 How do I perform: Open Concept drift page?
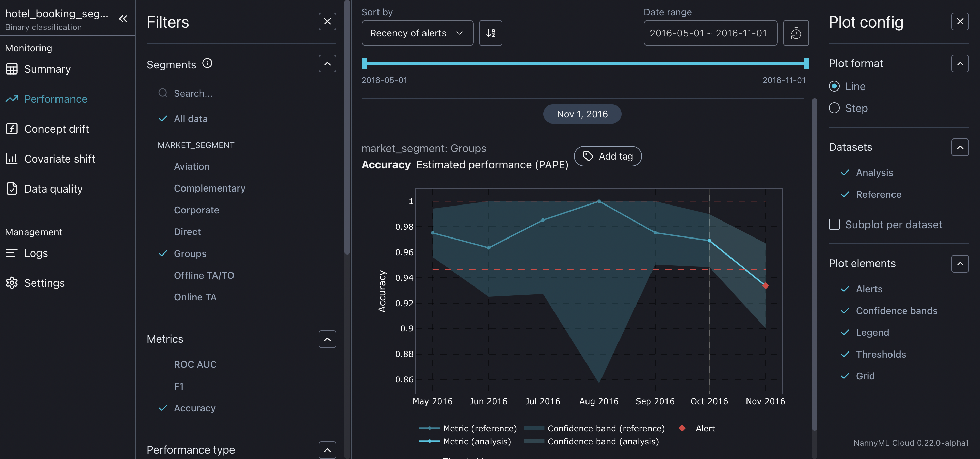[x=56, y=129]
